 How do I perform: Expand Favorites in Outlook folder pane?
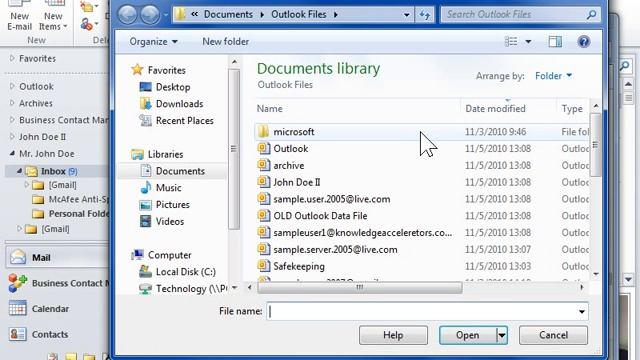(12, 58)
